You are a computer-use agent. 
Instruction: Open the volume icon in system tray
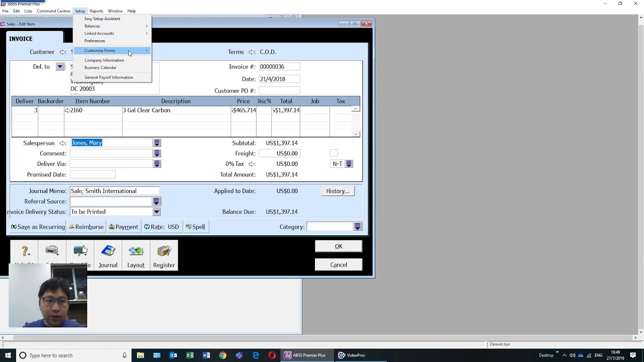click(x=572, y=355)
